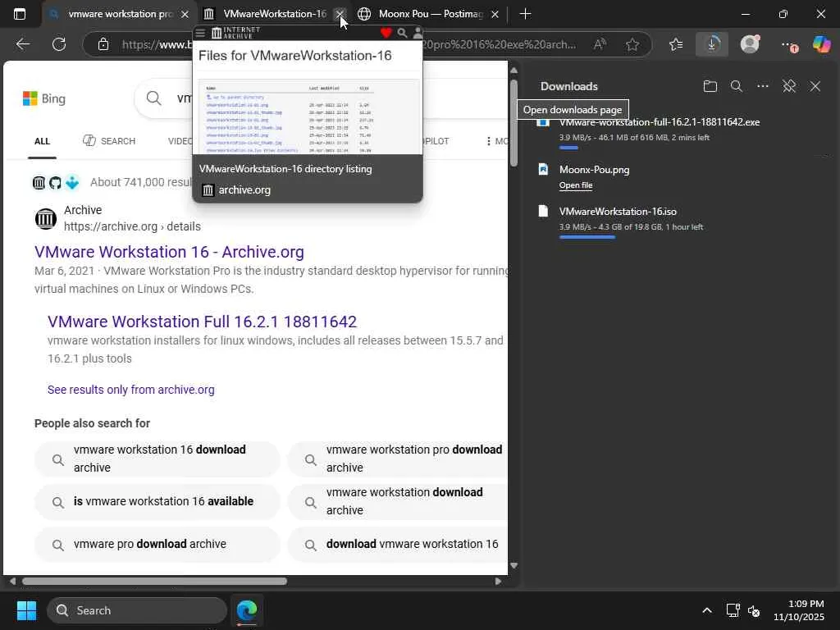The width and height of the screenshot is (840, 630).
Task: Open the clock showing 1:09 PM
Action: coord(799,610)
